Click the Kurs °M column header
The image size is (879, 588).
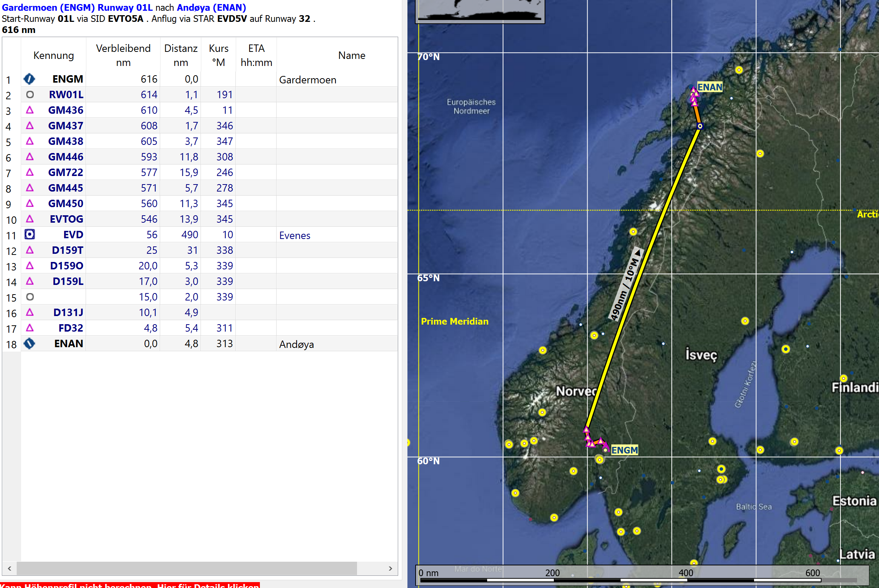(218, 56)
